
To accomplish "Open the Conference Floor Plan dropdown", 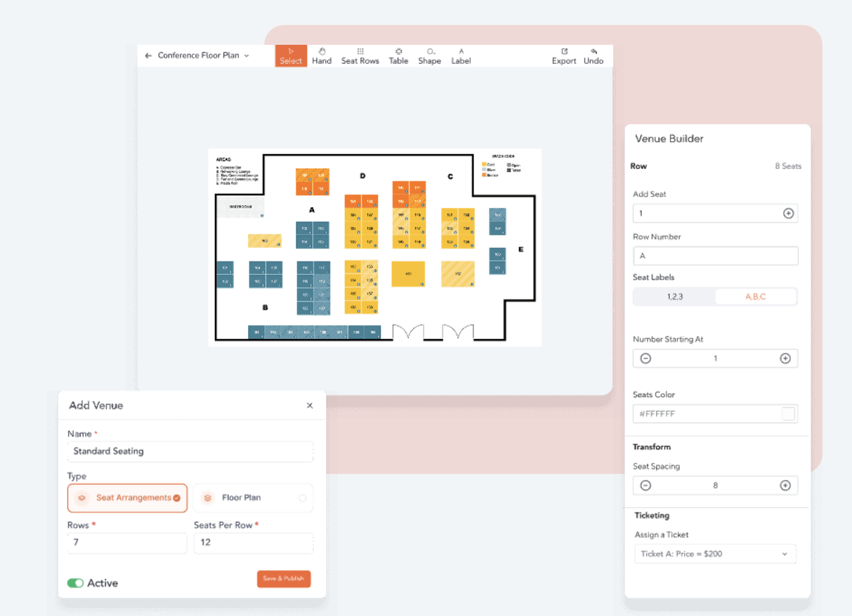I will click(246, 56).
